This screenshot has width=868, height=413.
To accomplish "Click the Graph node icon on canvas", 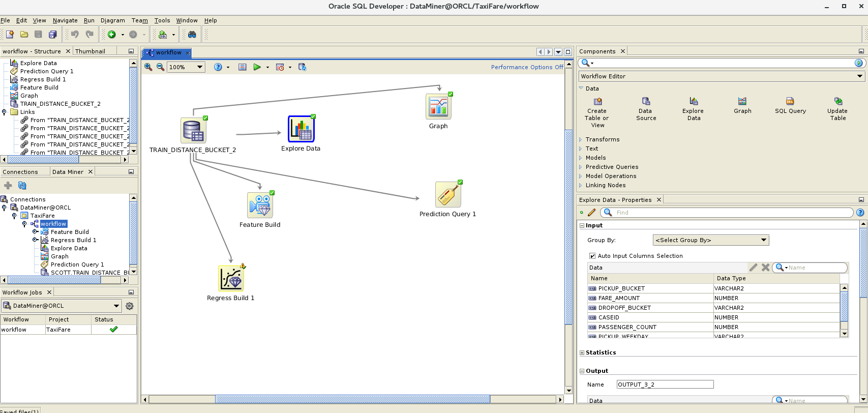I will (x=438, y=106).
